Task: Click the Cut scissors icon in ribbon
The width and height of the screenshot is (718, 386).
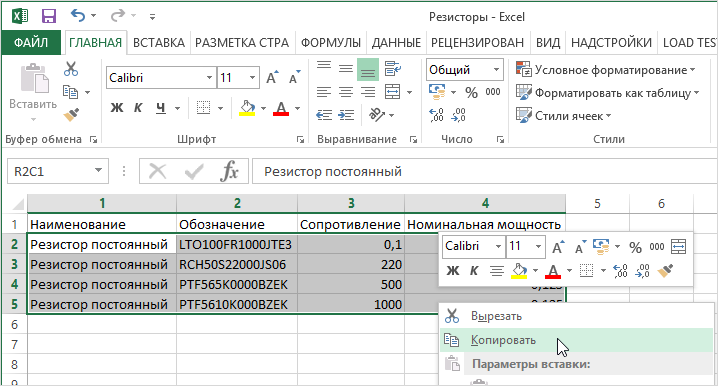Action: pos(71,69)
